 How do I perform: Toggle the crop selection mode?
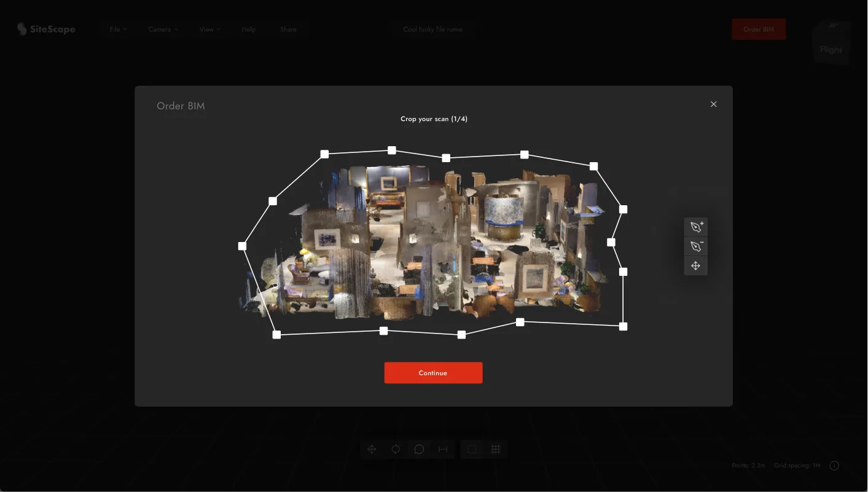coord(472,449)
